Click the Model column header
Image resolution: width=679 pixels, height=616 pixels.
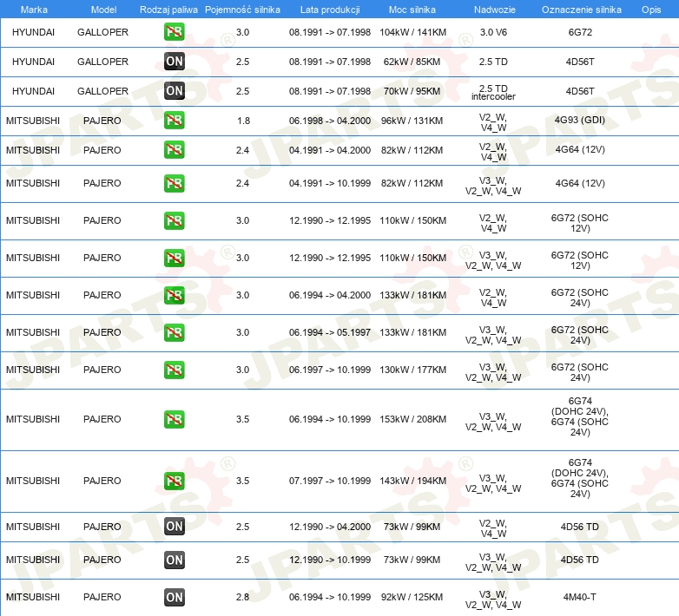pyautogui.click(x=103, y=10)
